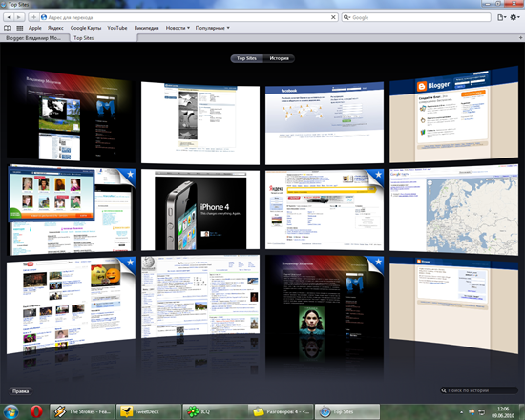Open the page menu icon
This screenshot has width=525, height=420.
coord(501,17)
